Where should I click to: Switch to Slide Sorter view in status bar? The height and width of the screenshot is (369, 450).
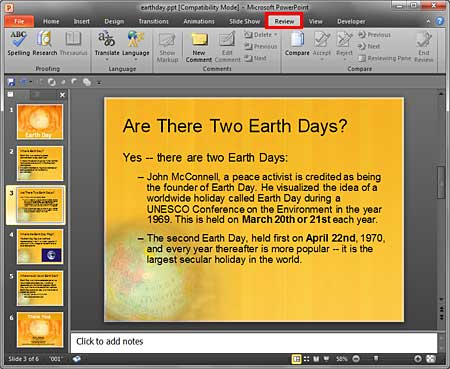(307, 359)
